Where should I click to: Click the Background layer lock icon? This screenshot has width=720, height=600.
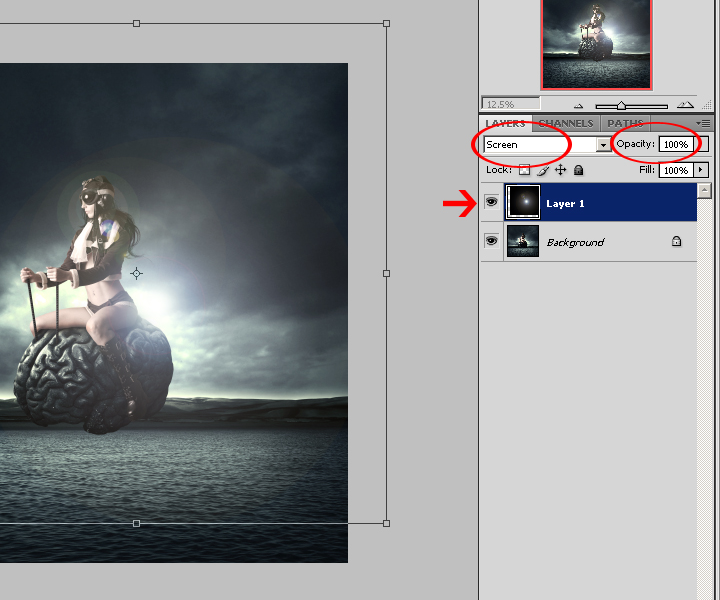pos(677,242)
